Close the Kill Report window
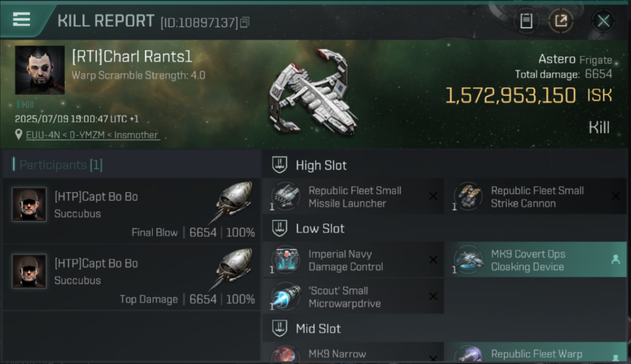The width and height of the screenshot is (631, 364). point(603,21)
